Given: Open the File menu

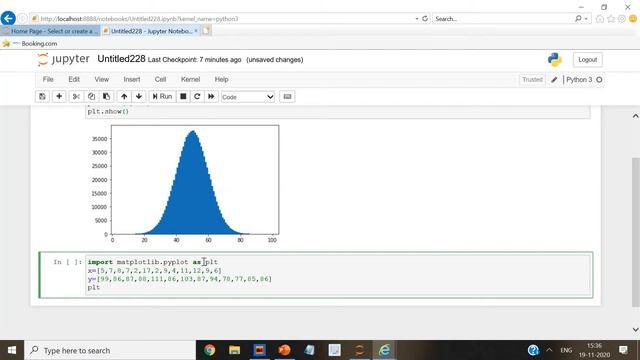Looking at the screenshot, I should click(x=48, y=80).
